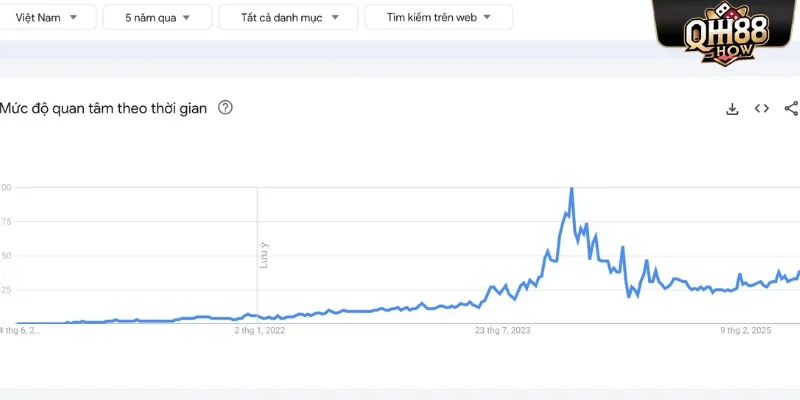Expand the "Tất cả danh mục" dropdown
800x400 pixels.
click(285, 17)
